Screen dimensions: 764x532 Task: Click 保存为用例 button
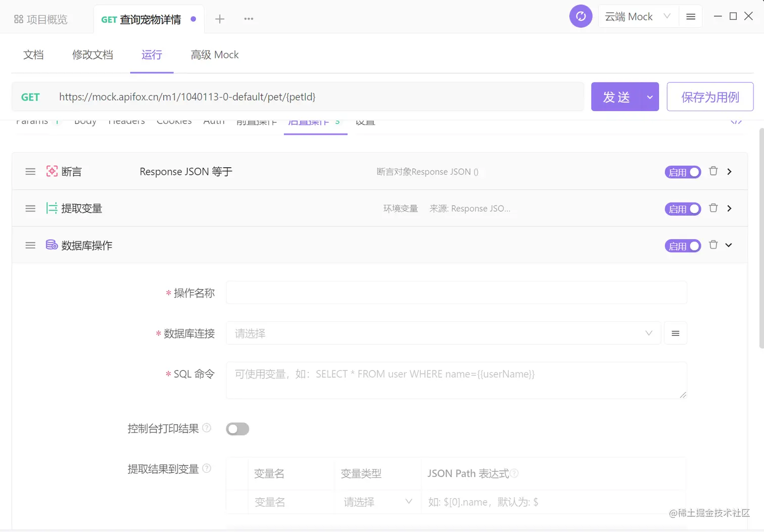click(x=710, y=96)
